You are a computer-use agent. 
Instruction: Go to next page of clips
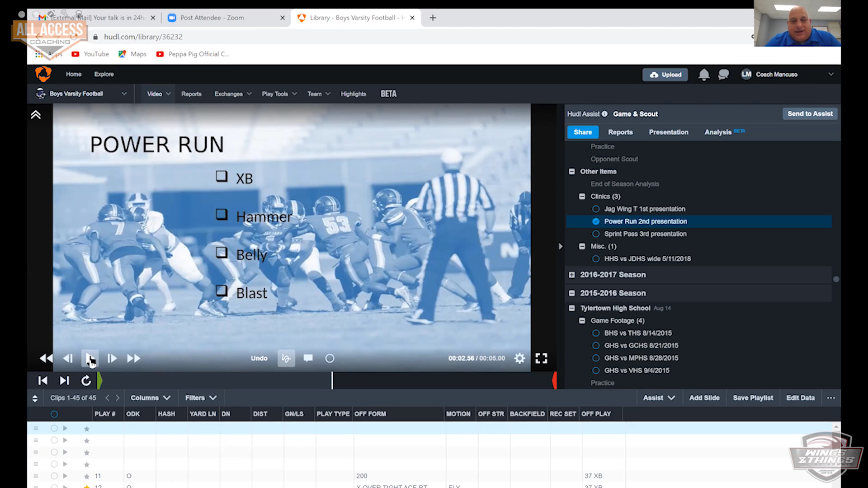[x=118, y=398]
